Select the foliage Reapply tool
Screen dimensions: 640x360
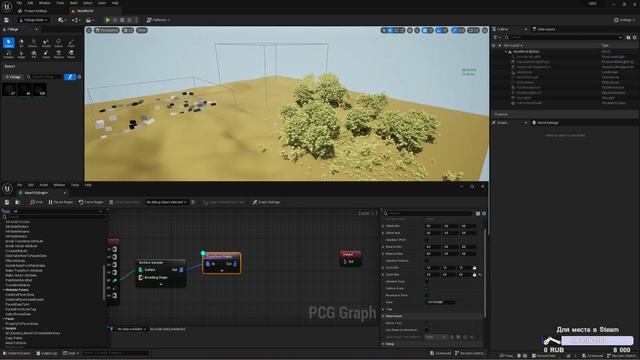click(9, 54)
